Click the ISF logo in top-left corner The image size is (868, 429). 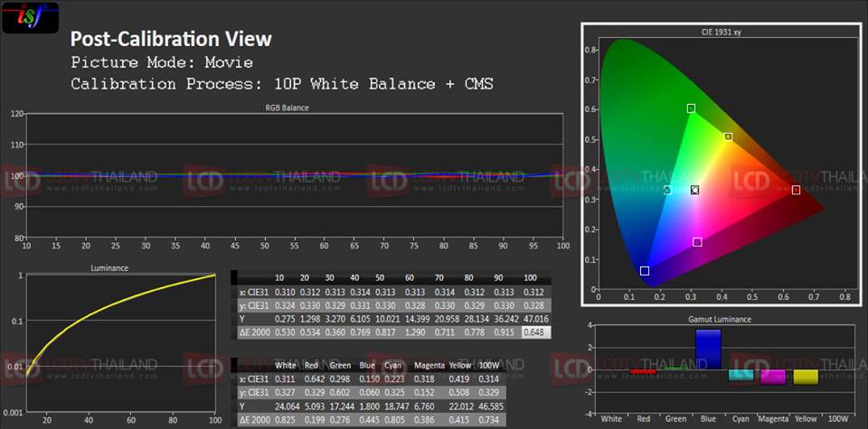tap(32, 15)
